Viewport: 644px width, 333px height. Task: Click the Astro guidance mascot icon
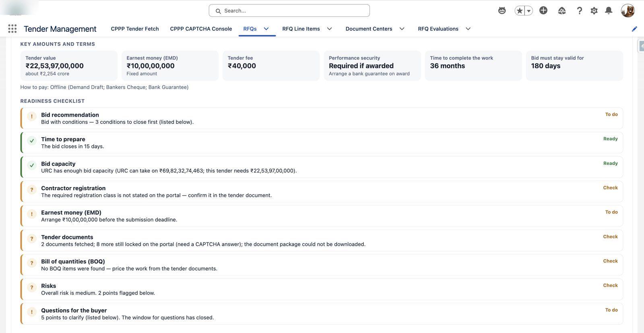coord(502,10)
